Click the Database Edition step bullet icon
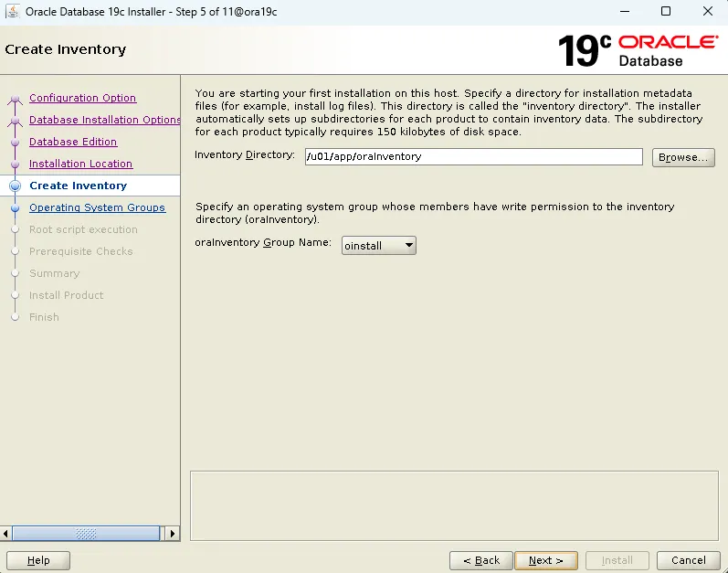 [15, 142]
